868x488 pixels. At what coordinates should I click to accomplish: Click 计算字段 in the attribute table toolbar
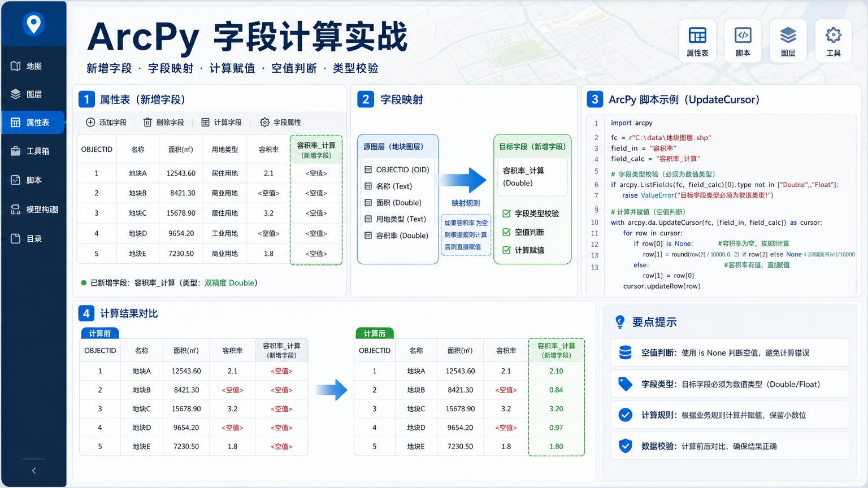click(x=222, y=123)
